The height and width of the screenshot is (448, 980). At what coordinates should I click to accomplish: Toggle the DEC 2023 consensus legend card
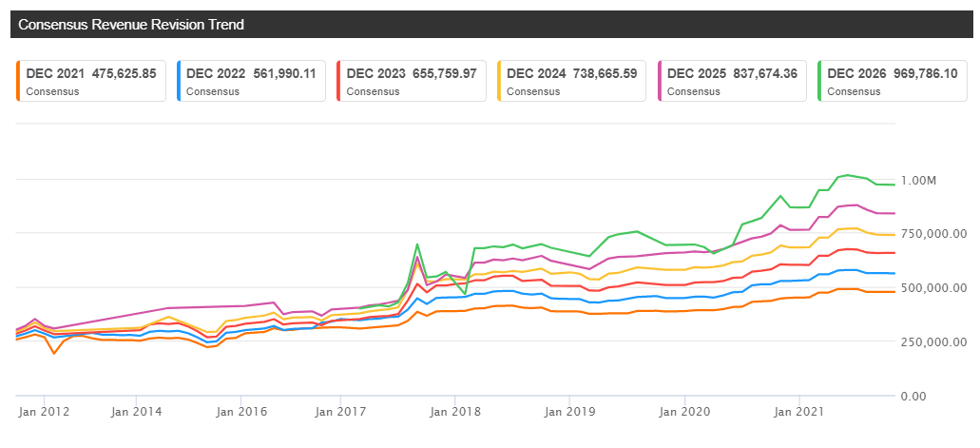[x=412, y=81]
